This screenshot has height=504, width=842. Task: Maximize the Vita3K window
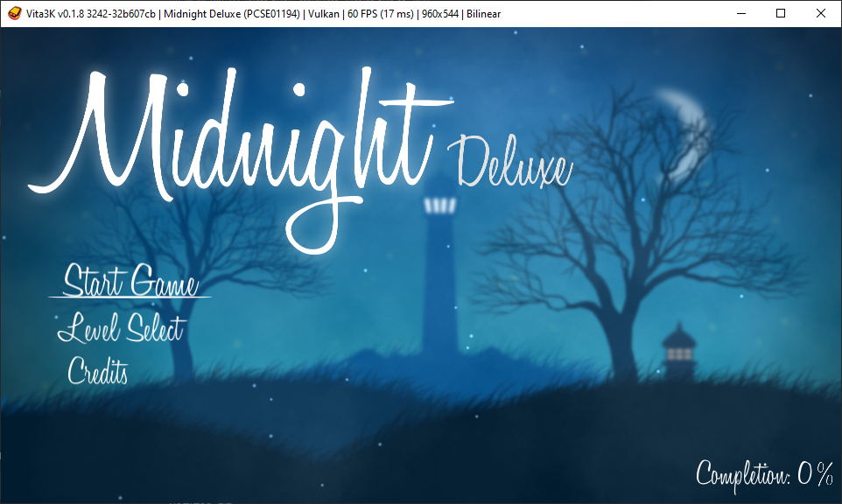(x=781, y=13)
